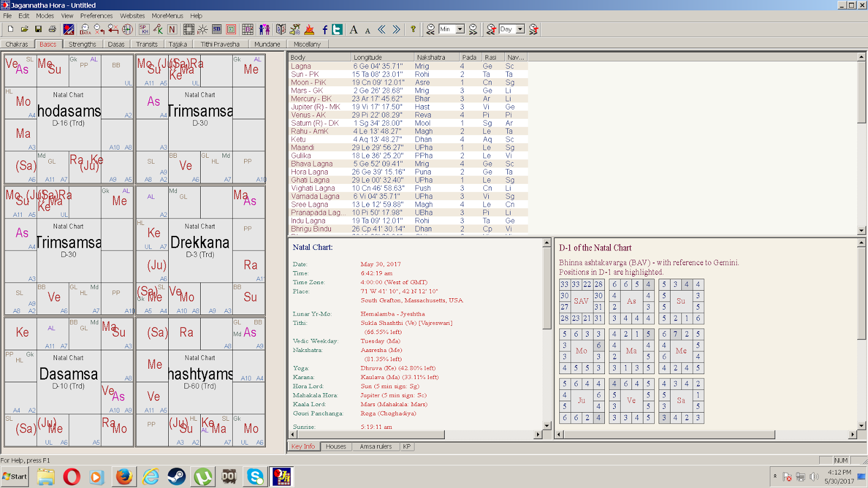Click the couple compatibility icon
Viewport: 868px width, 488px height.
coord(264,29)
